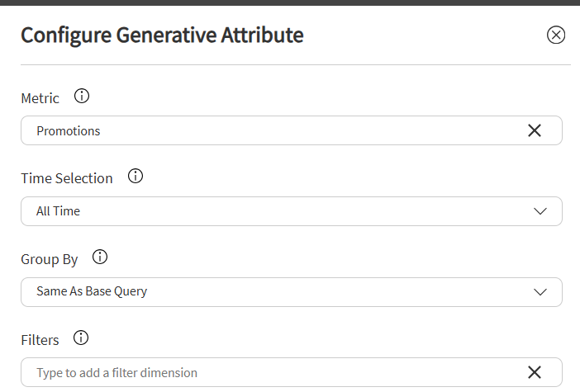Expand the Same As Base Query chevron
This screenshot has height=392, width=580.
coord(540,292)
